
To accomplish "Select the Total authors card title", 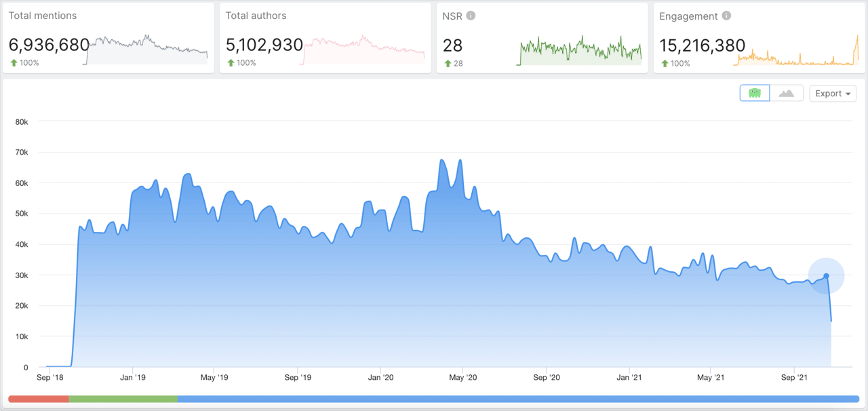I will (x=256, y=16).
